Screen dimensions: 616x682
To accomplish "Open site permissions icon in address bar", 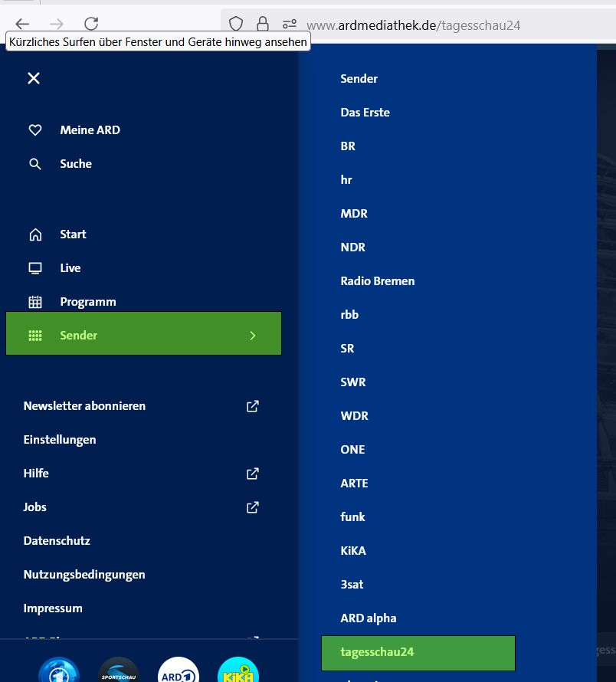I will 290,24.
